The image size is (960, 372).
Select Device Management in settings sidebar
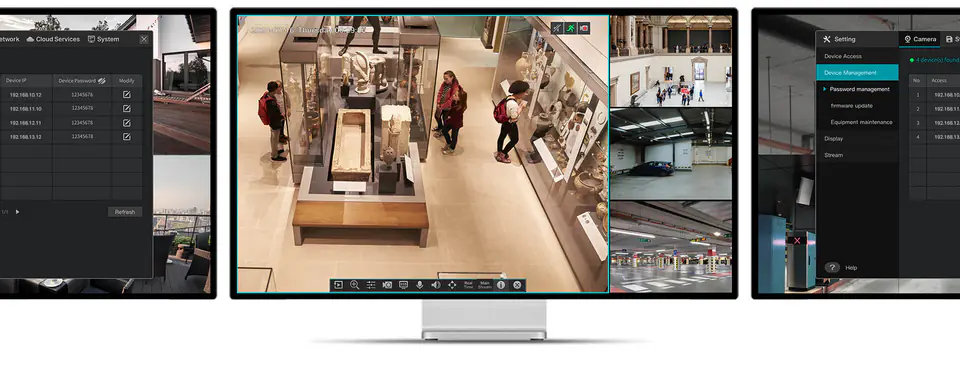pyautogui.click(x=857, y=73)
